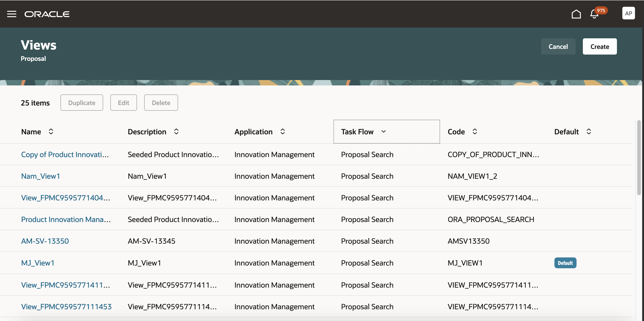The image size is (644, 321).
Task: Open the notifications bell with 975 badge
Action: click(x=595, y=14)
